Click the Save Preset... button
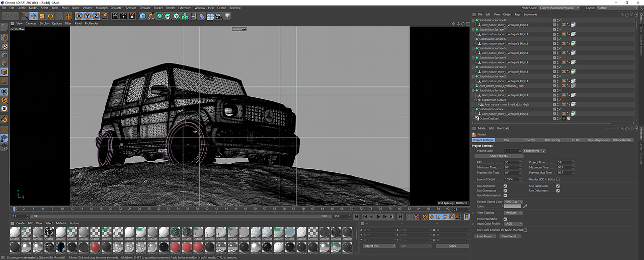 pos(510,236)
